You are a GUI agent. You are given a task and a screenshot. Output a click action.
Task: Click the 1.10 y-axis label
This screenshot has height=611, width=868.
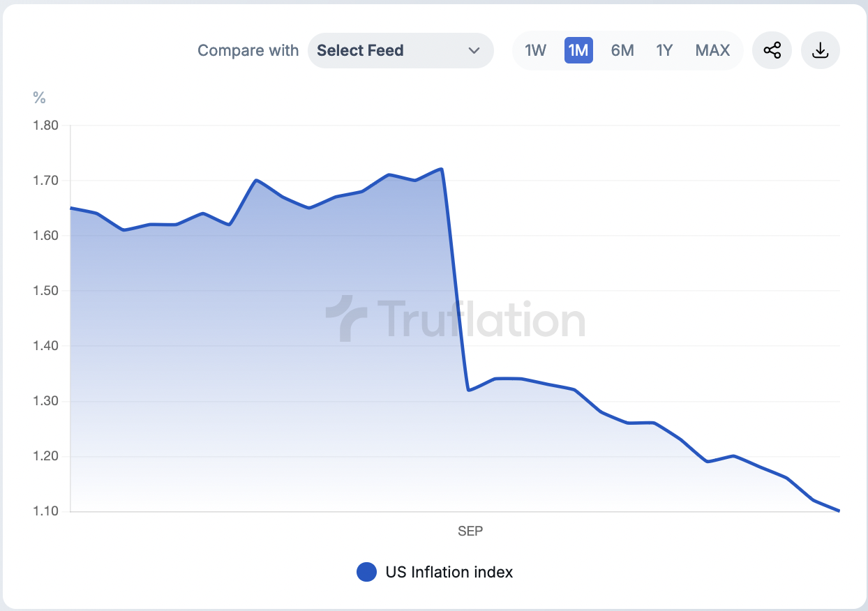[x=45, y=511]
